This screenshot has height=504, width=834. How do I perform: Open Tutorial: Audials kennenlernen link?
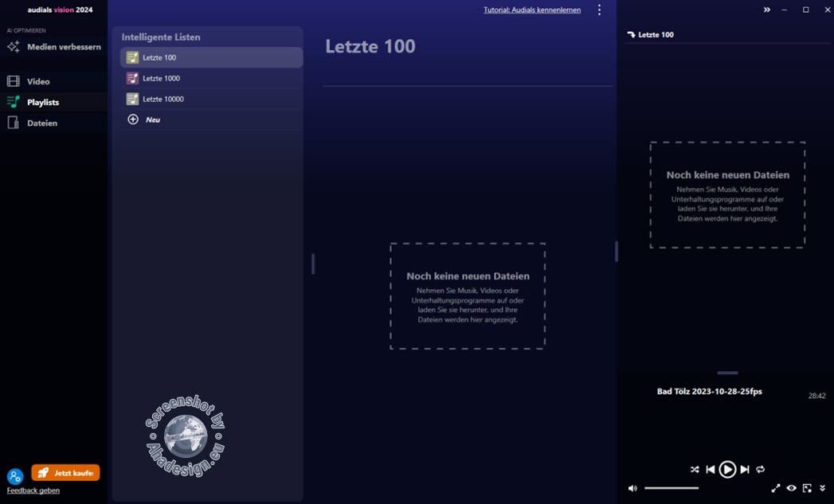coord(532,10)
